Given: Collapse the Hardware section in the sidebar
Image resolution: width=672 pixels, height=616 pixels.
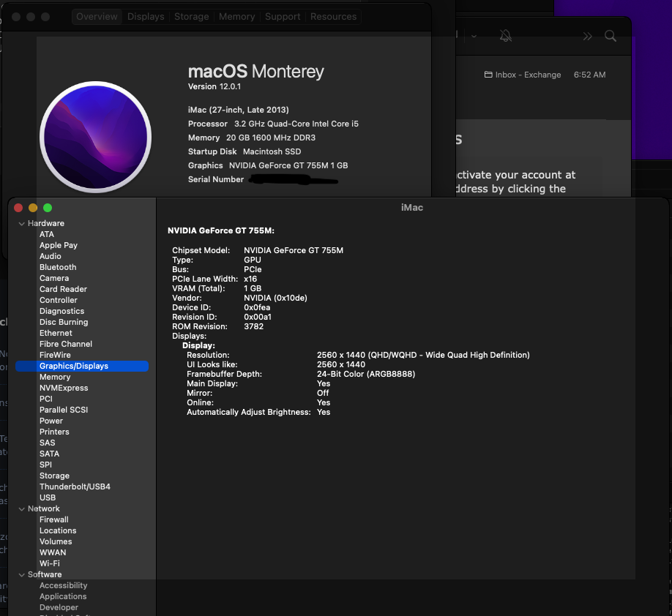Looking at the screenshot, I should (x=21, y=224).
